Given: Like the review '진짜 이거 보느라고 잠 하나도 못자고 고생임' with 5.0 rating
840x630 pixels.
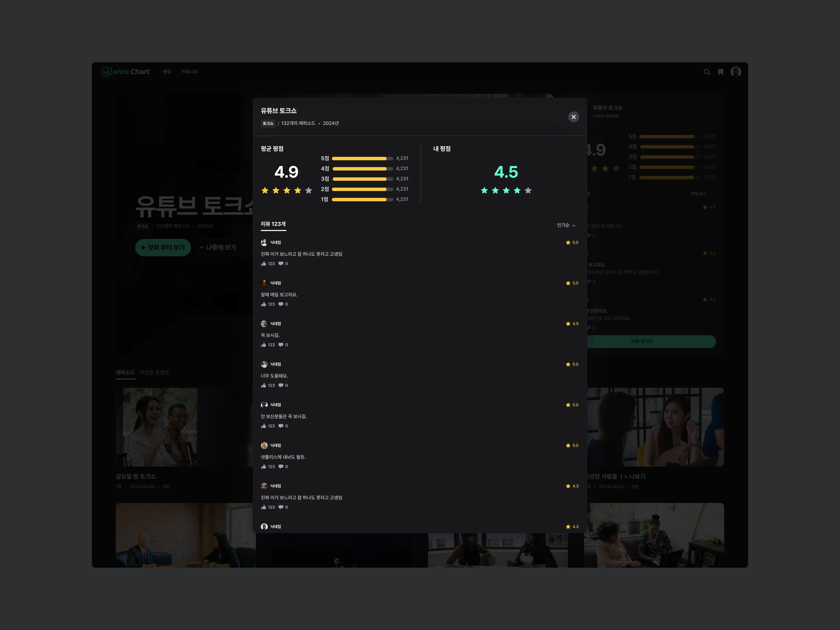Looking at the screenshot, I should pyautogui.click(x=264, y=264).
